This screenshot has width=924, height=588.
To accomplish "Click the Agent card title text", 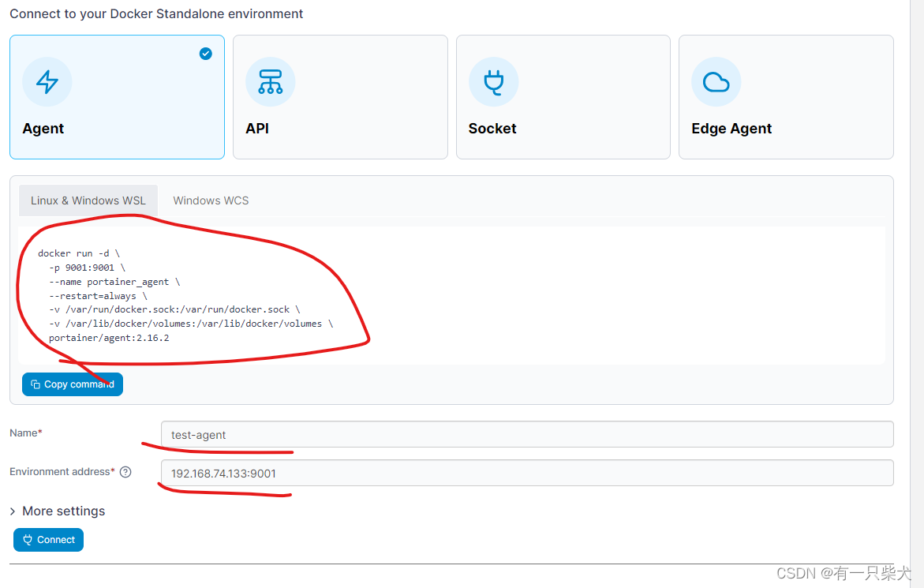I will click(43, 129).
